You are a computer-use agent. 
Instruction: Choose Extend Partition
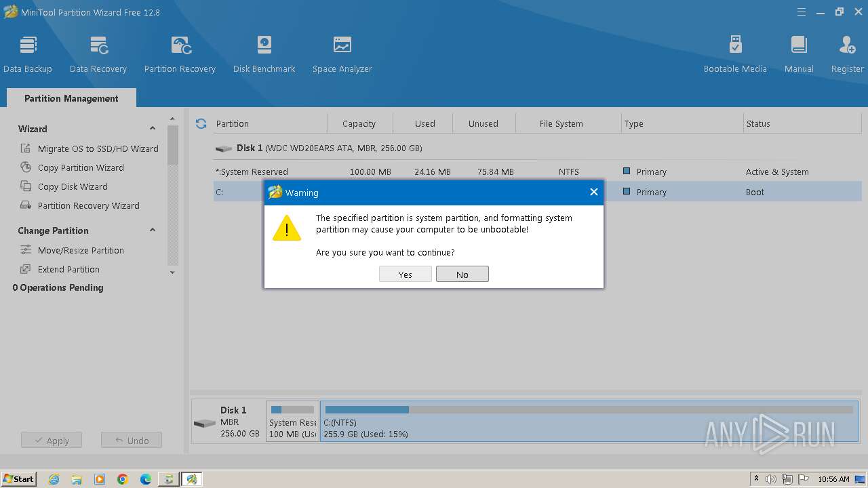coord(60,269)
